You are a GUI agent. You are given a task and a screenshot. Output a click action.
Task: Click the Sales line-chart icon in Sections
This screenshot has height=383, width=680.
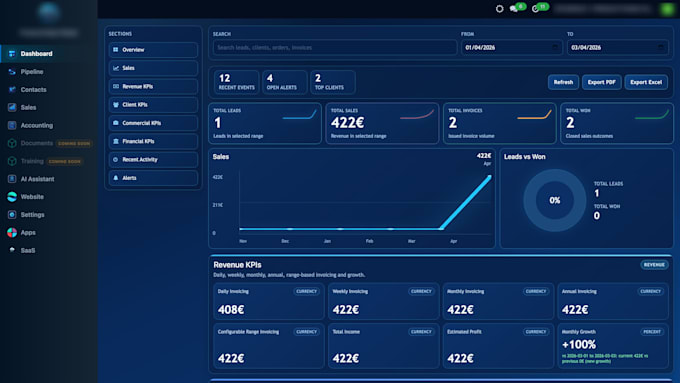point(116,68)
